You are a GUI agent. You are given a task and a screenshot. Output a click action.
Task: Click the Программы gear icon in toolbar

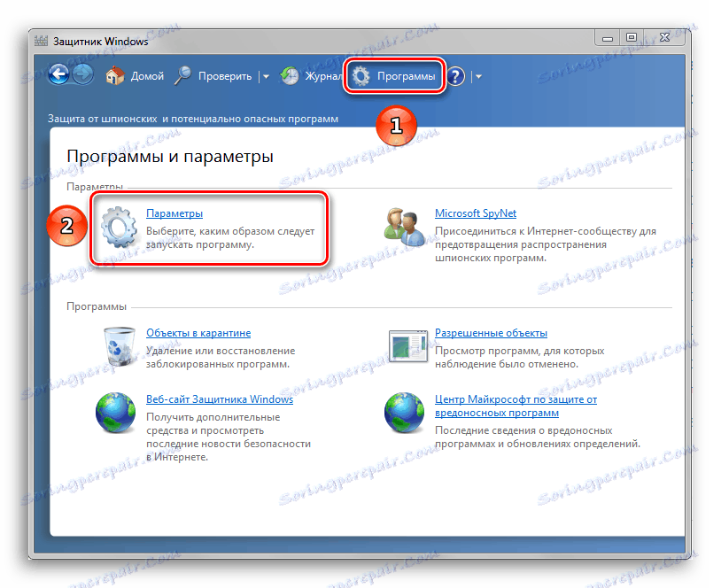click(x=361, y=76)
